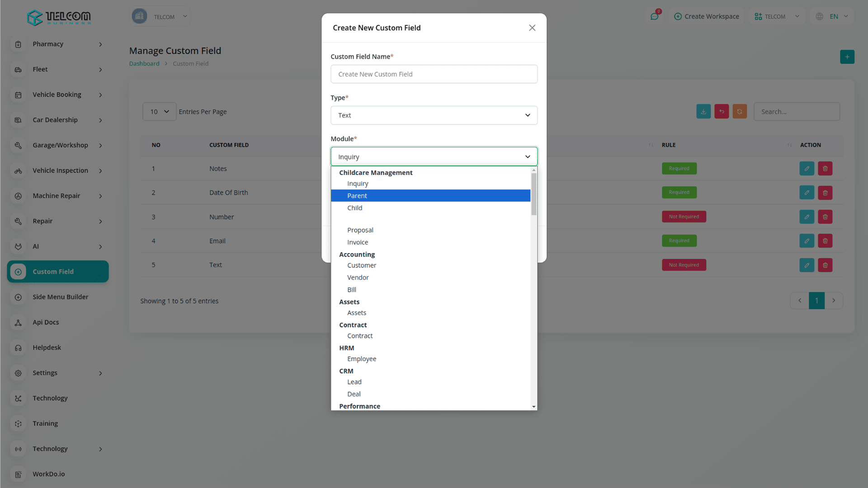The height and width of the screenshot is (488, 868).
Task: Choose Employee under HRM group
Action: [x=362, y=359]
